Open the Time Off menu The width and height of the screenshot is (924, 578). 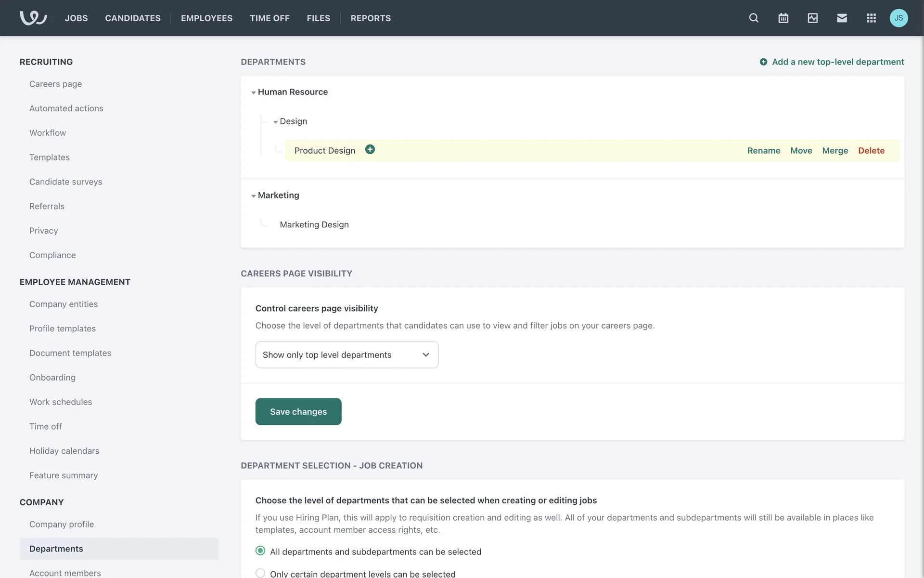tap(269, 18)
